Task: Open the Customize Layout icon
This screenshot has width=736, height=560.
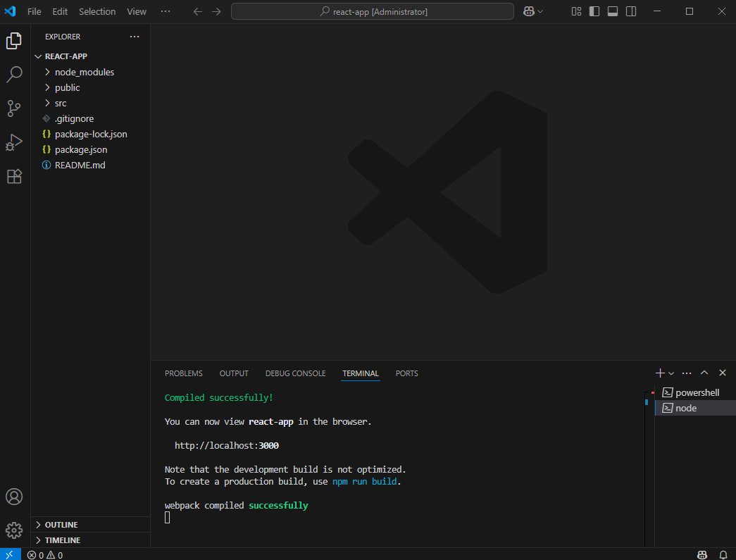Action: (576, 11)
